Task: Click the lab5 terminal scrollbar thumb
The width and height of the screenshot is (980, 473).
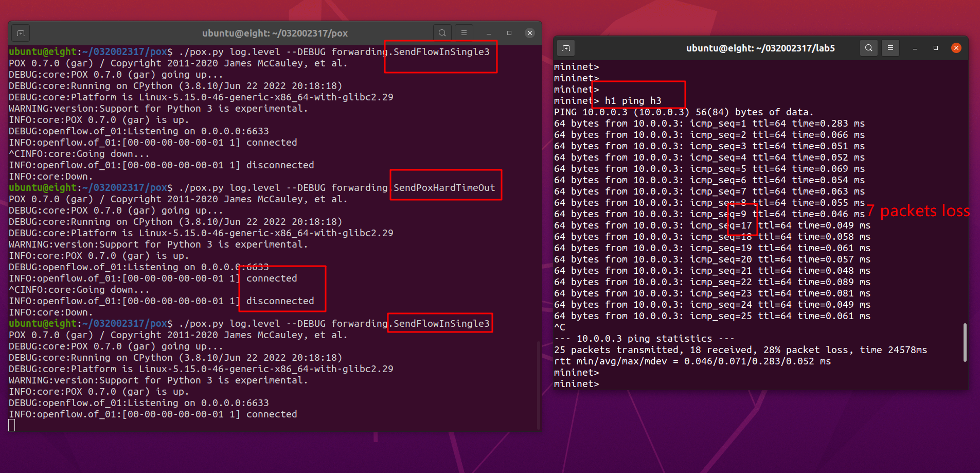Action: pos(965,342)
